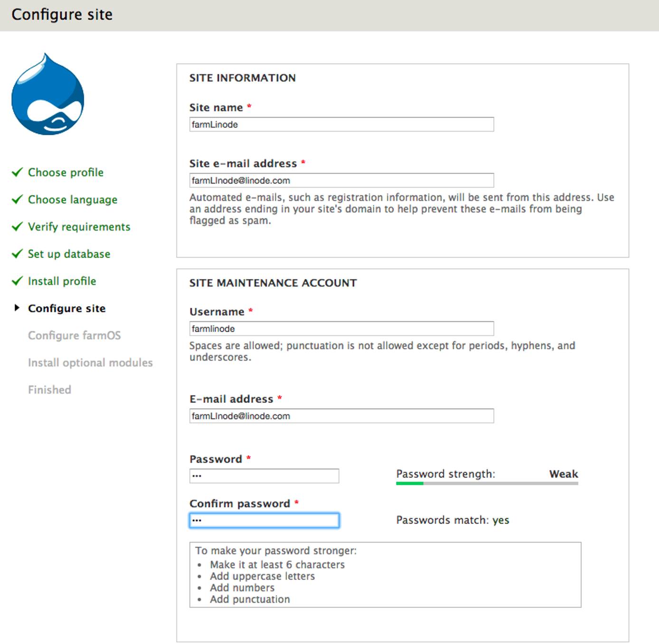The image size is (659, 644).
Task: Click the Drupal droplet logo
Action: [47, 95]
